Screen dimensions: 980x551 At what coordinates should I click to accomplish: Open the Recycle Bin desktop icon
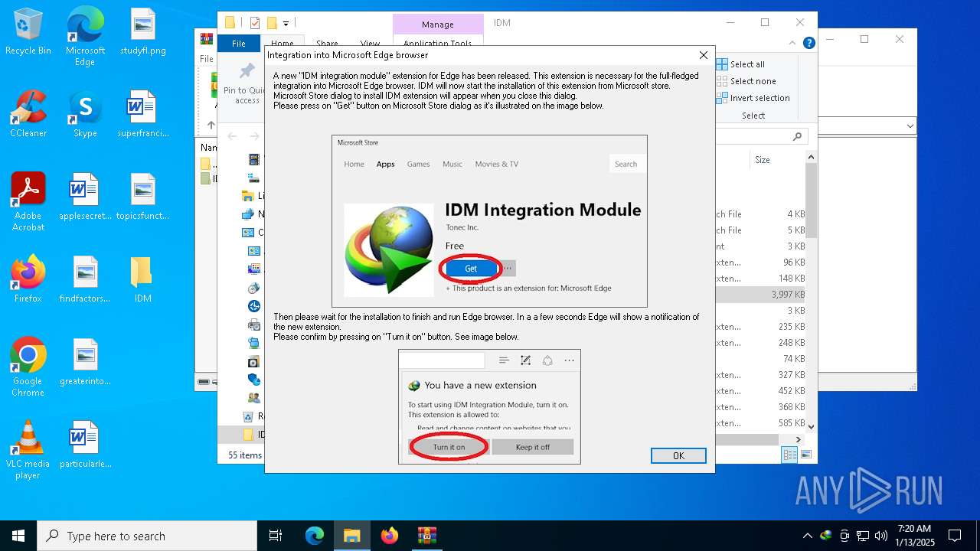click(28, 32)
